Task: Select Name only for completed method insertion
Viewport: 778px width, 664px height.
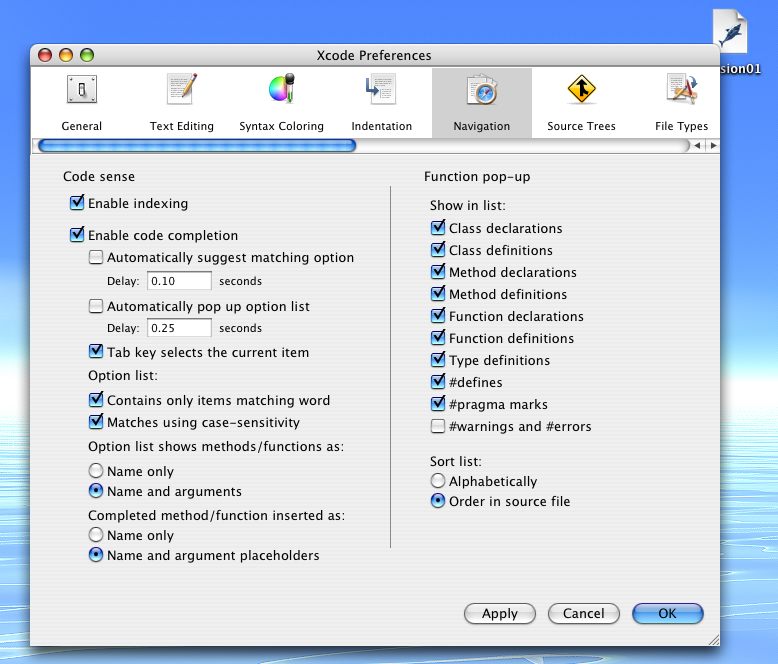Action: click(x=96, y=535)
